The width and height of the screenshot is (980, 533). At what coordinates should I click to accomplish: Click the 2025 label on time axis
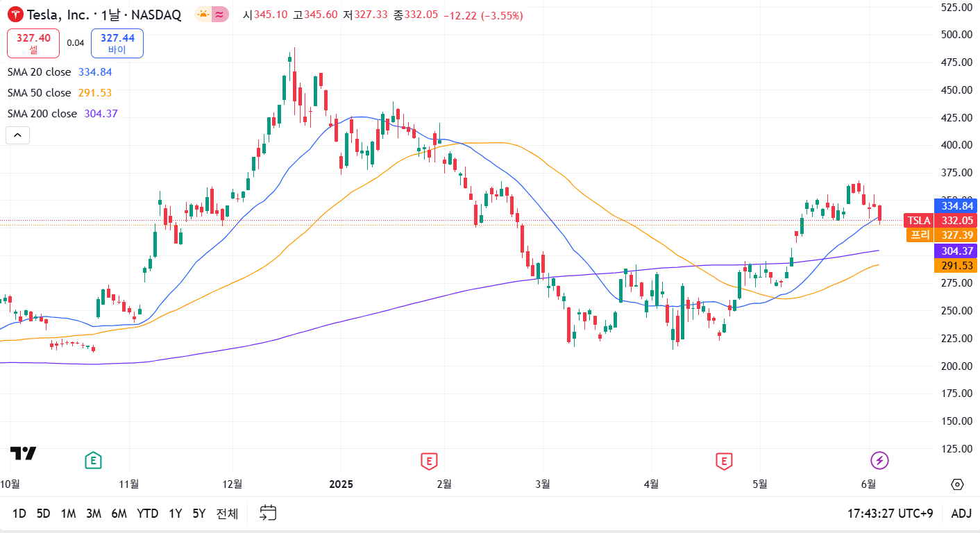[341, 484]
